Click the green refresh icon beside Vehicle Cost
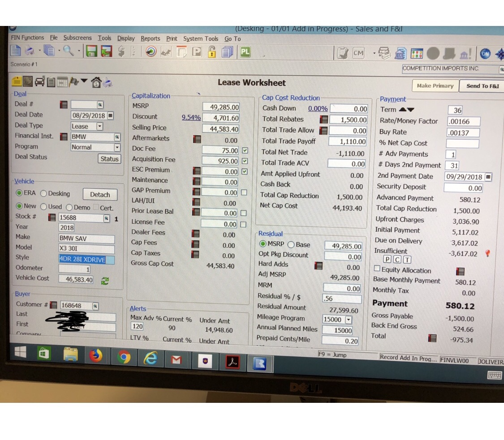 click(x=105, y=281)
